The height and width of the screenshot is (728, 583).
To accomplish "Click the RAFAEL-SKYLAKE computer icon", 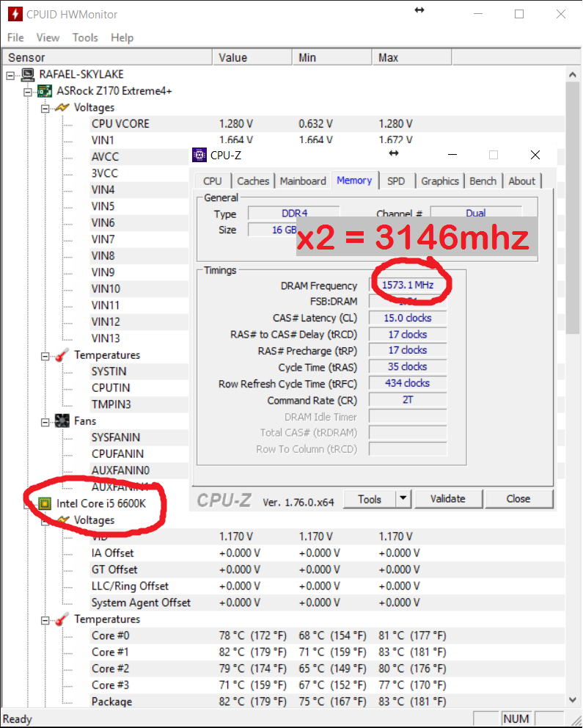I will click(28, 75).
